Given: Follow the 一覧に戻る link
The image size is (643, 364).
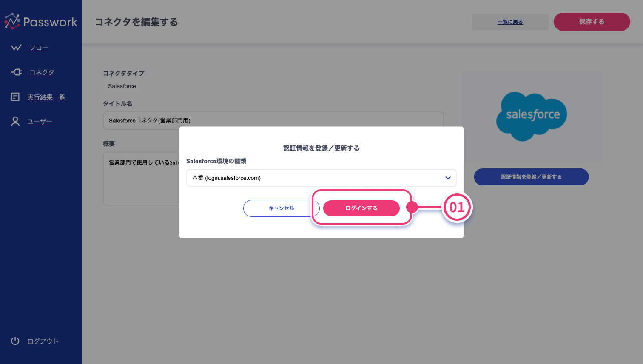Looking at the screenshot, I should [x=510, y=22].
